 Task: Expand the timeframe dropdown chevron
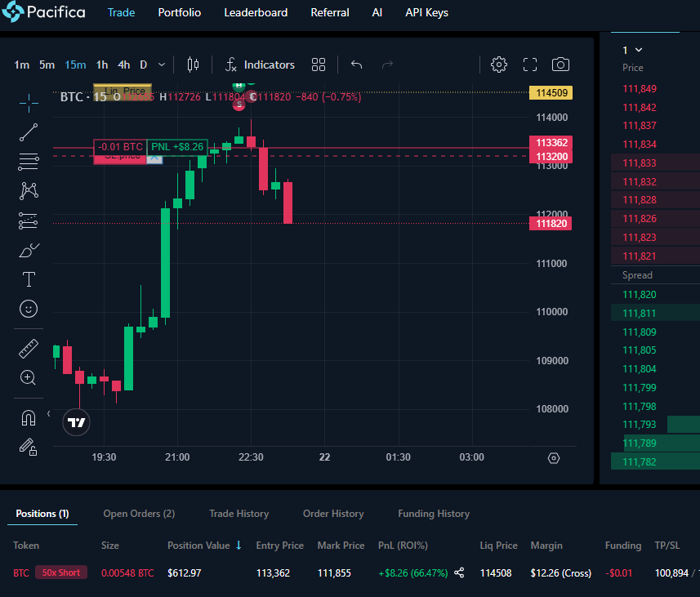coord(162,65)
